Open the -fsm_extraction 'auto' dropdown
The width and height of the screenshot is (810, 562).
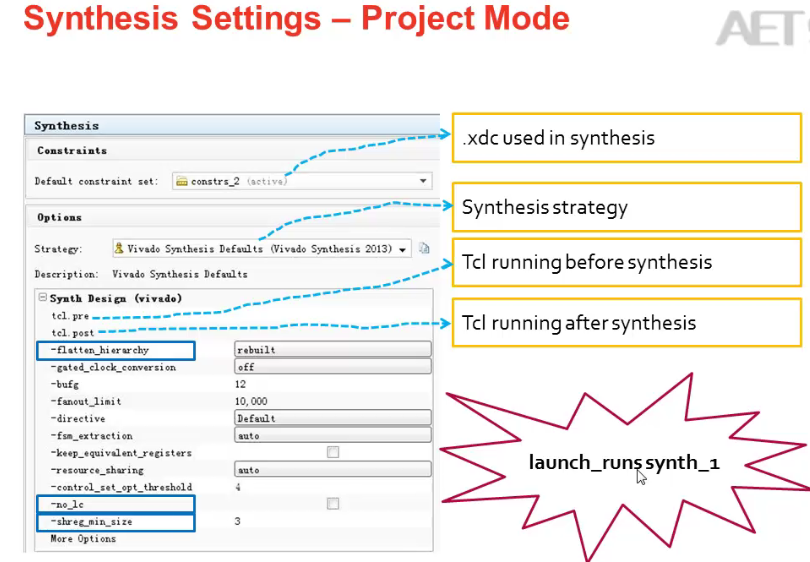[x=333, y=435]
